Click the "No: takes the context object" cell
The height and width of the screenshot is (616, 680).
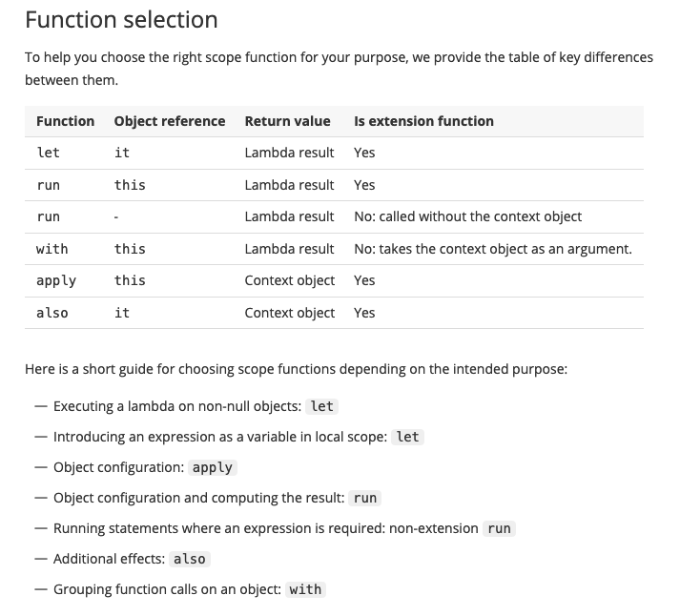(x=492, y=249)
